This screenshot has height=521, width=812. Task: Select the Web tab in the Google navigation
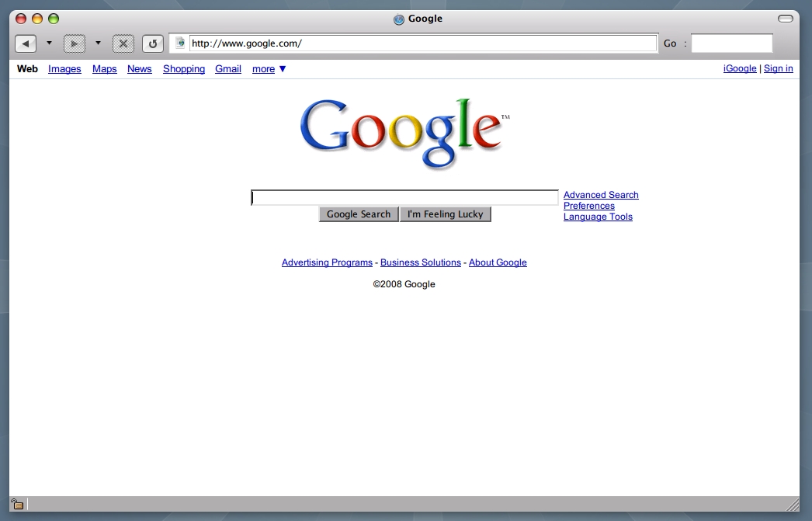[x=27, y=69]
